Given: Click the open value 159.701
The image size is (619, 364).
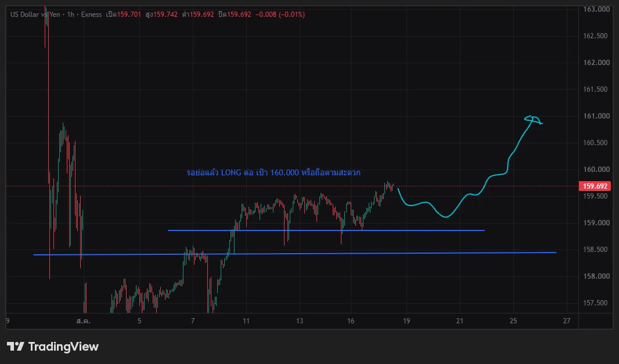Looking at the screenshot, I should [x=129, y=15].
